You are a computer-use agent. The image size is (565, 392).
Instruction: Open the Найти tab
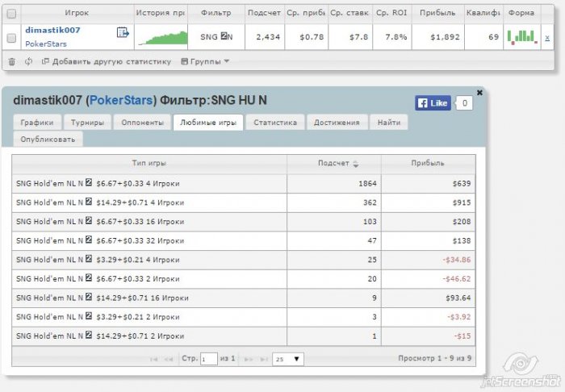(x=389, y=123)
